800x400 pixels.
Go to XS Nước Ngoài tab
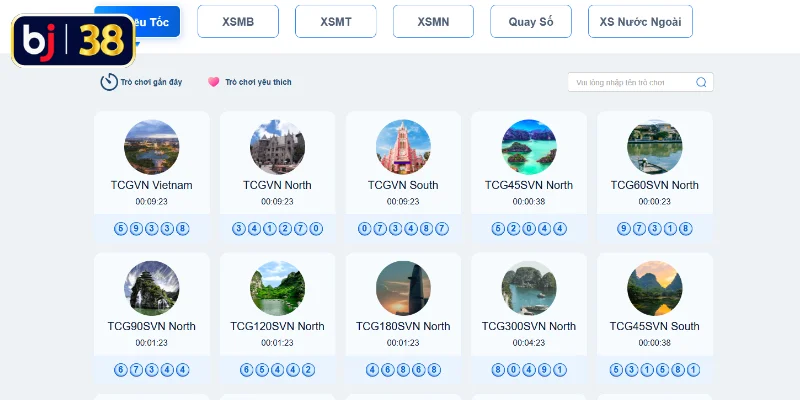click(x=640, y=21)
